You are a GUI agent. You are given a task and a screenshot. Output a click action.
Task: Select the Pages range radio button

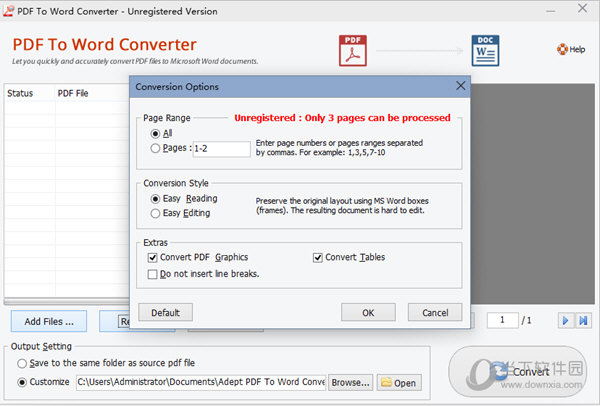click(155, 148)
